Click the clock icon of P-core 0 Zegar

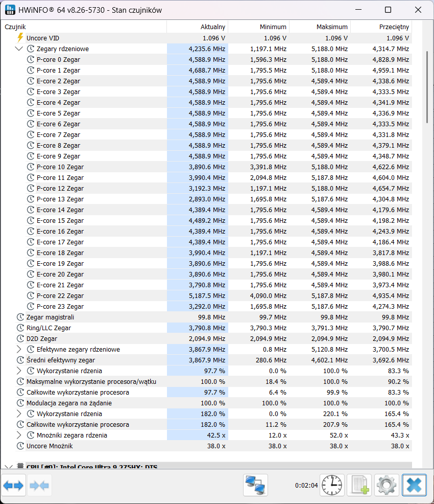click(x=31, y=59)
